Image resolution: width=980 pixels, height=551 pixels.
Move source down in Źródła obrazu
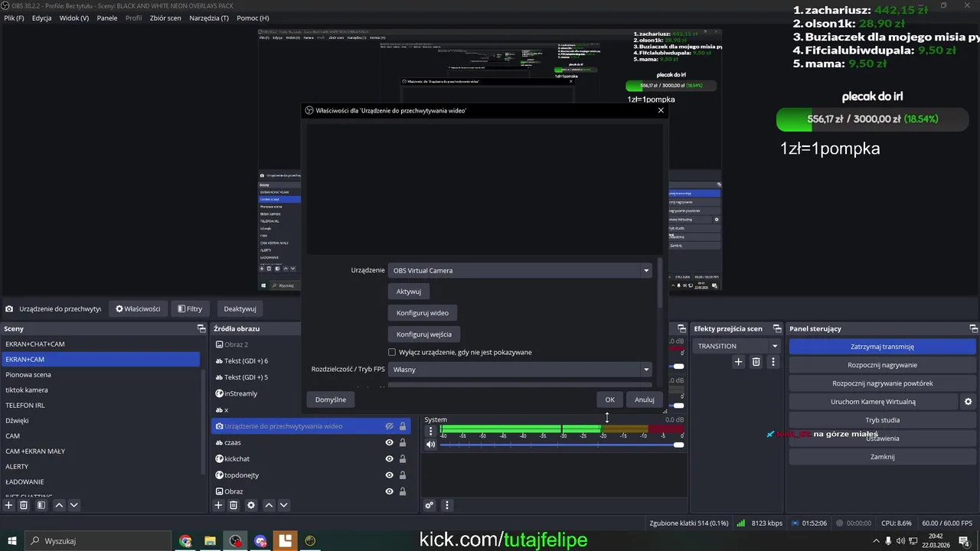tap(284, 505)
